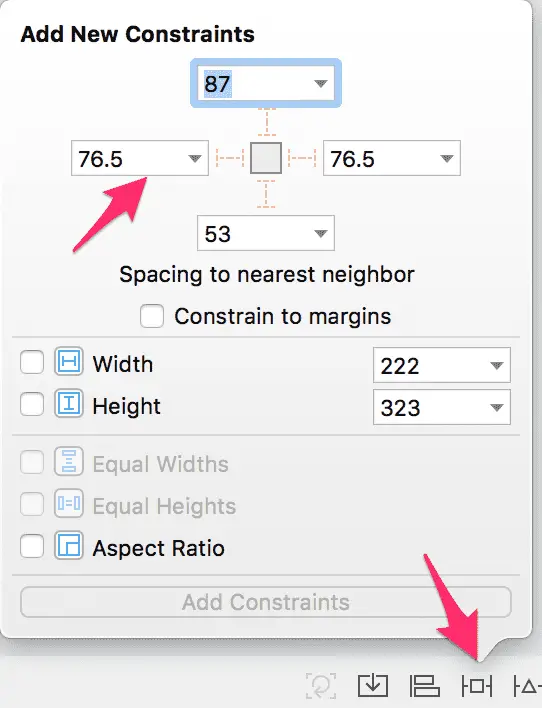Open the Align constraints tool icon
The width and height of the screenshot is (542, 708).
[x=424, y=686]
